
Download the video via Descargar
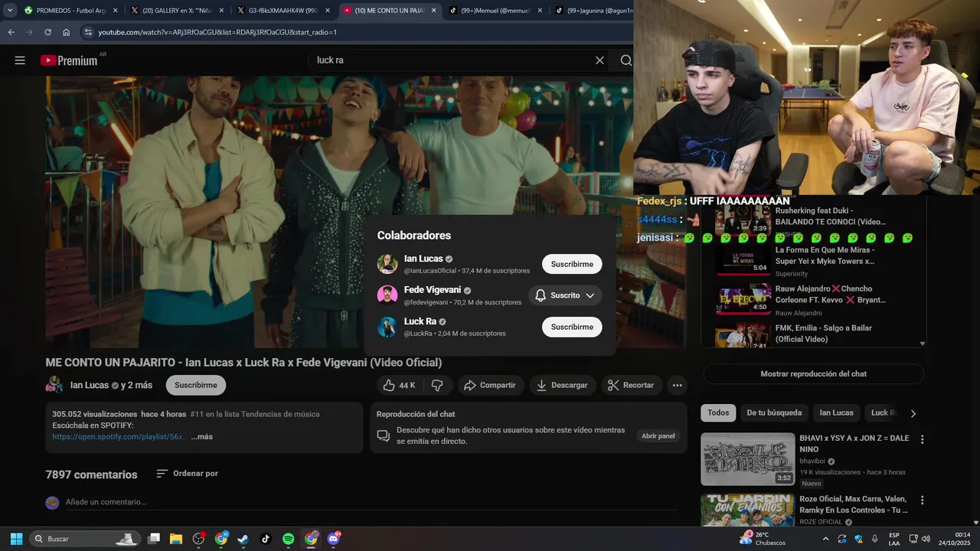(562, 386)
